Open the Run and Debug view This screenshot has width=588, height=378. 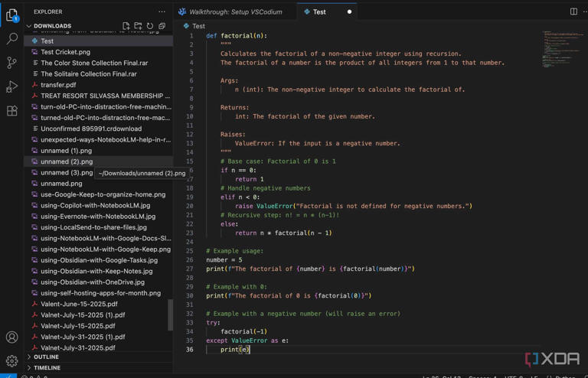(x=12, y=86)
